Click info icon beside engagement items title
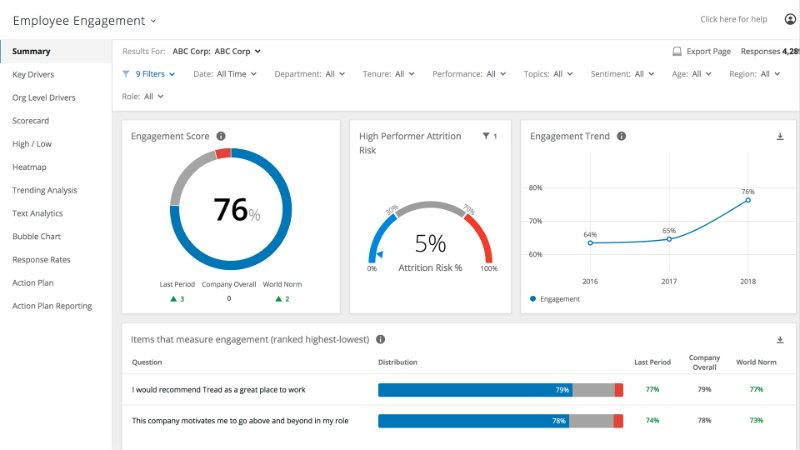The height and width of the screenshot is (450, 800). coord(381,339)
